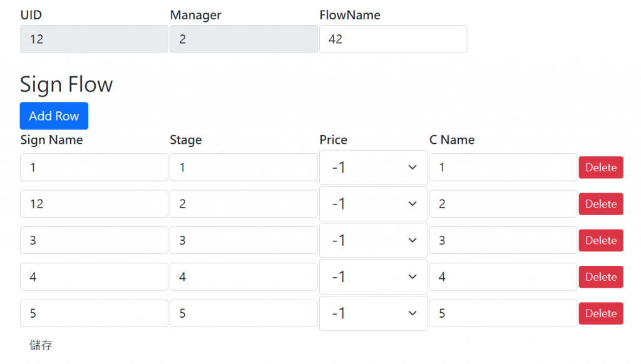Delete the third sign flow row
This screenshot has width=641, height=364.
click(x=600, y=240)
